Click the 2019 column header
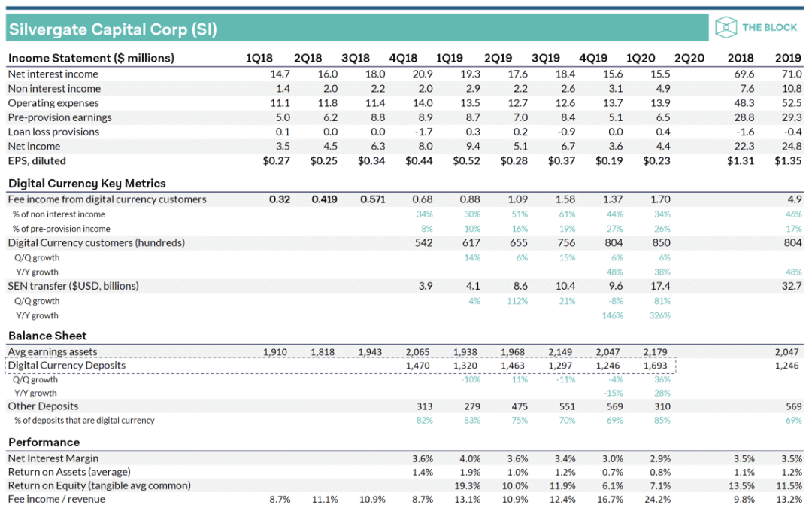Image resolution: width=812 pixels, height=529 pixels. click(788, 58)
